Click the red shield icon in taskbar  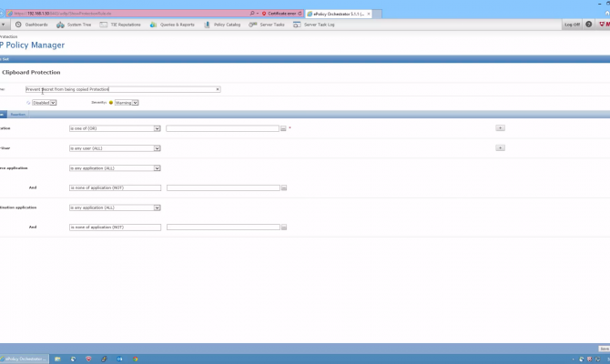point(88,359)
